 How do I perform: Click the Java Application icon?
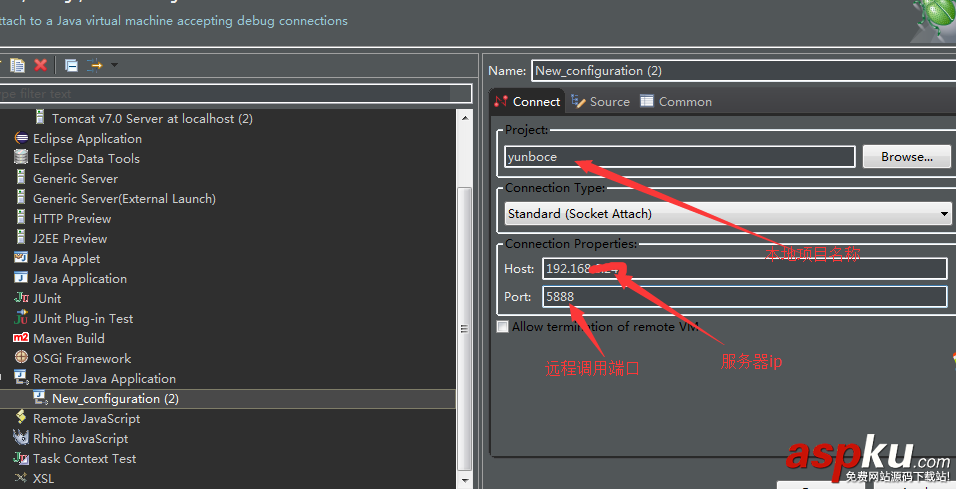[21, 278]
